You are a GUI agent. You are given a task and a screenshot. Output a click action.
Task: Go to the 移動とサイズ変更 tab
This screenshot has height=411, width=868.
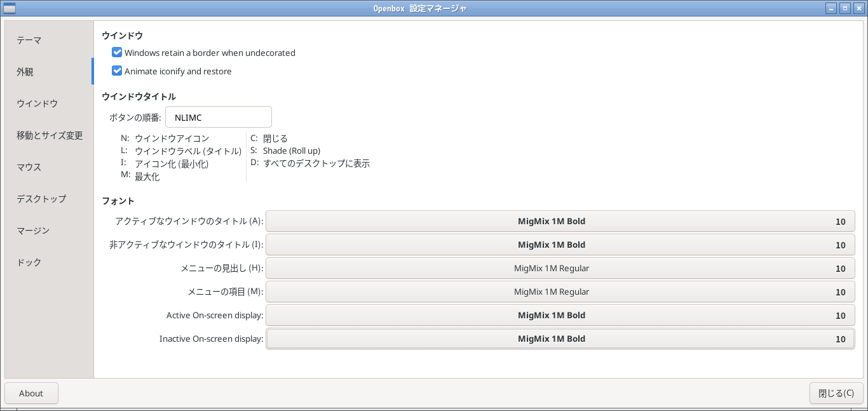(x=48, y=135)
